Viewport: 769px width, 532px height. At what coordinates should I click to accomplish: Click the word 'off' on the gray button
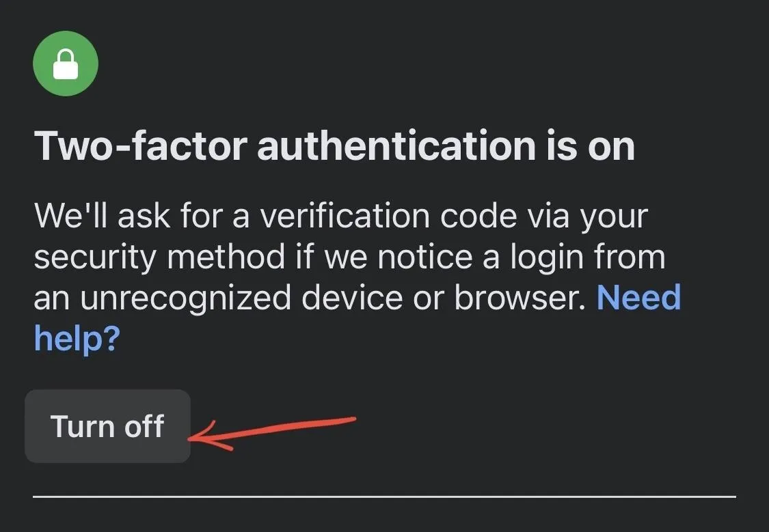(144, 425)
